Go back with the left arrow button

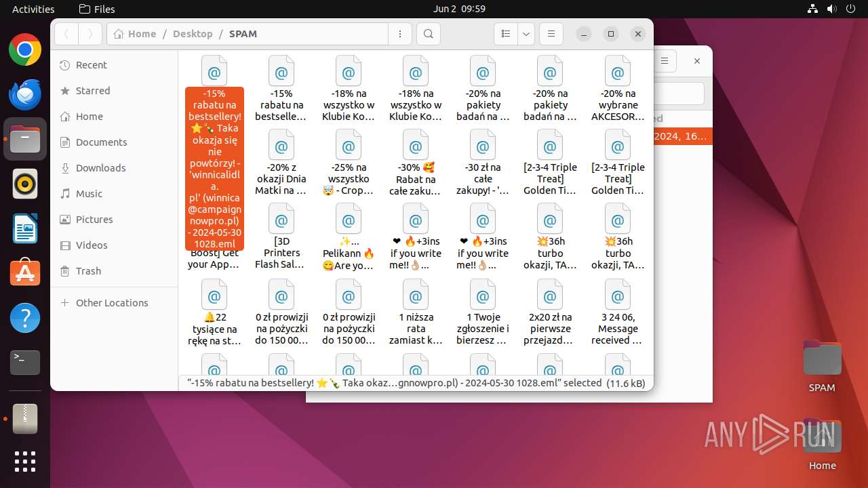(66, 34)
